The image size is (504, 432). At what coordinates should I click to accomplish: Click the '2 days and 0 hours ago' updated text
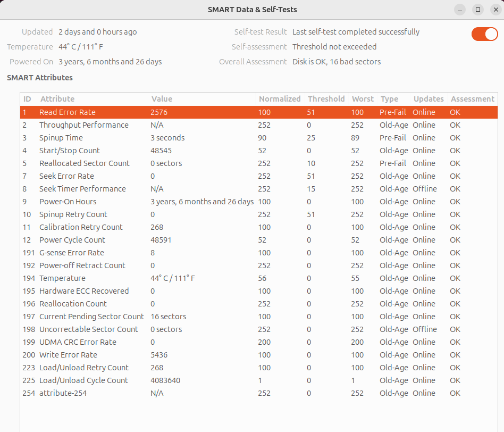coord(98,32)
